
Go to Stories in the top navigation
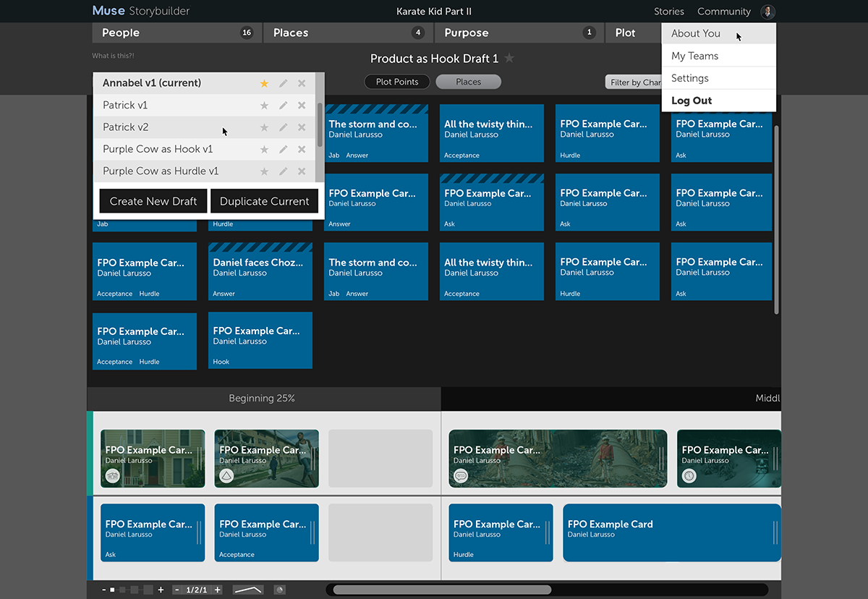point(669,12)
